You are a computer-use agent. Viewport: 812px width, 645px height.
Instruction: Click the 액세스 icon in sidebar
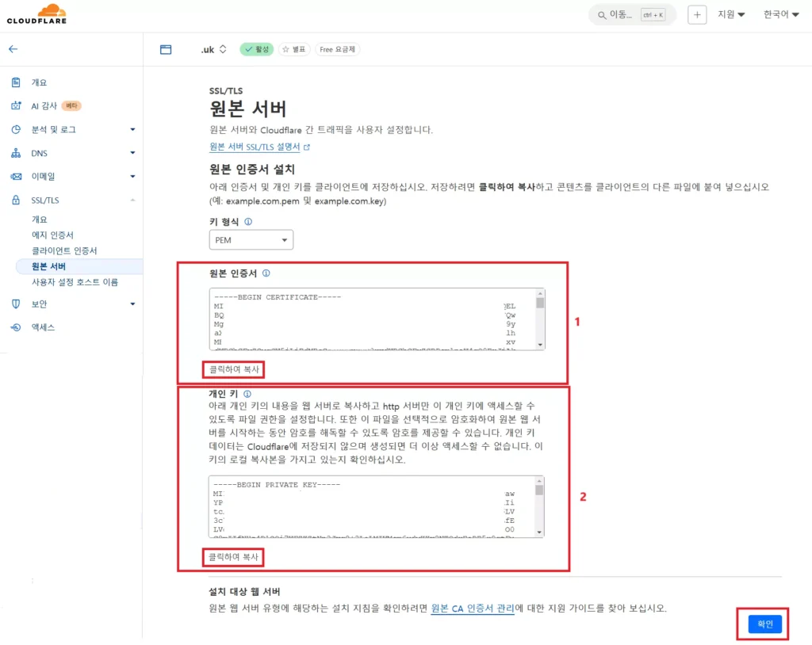coord(16,327)
